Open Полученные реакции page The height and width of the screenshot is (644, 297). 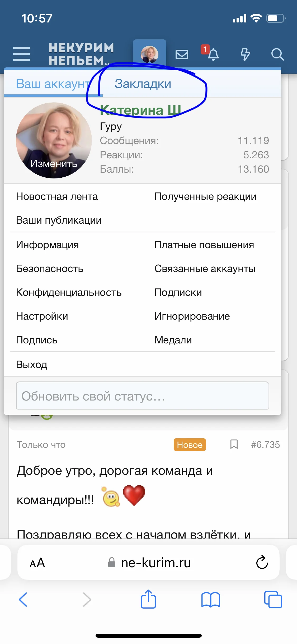tap(205, 196)
